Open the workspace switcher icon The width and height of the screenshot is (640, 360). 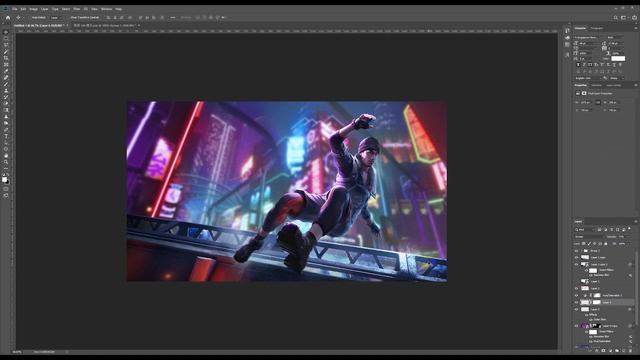click(x=623, y=18)
